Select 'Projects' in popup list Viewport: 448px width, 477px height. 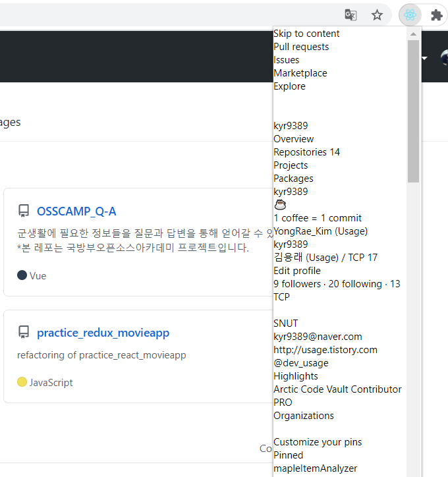click(x=291, y=165)
